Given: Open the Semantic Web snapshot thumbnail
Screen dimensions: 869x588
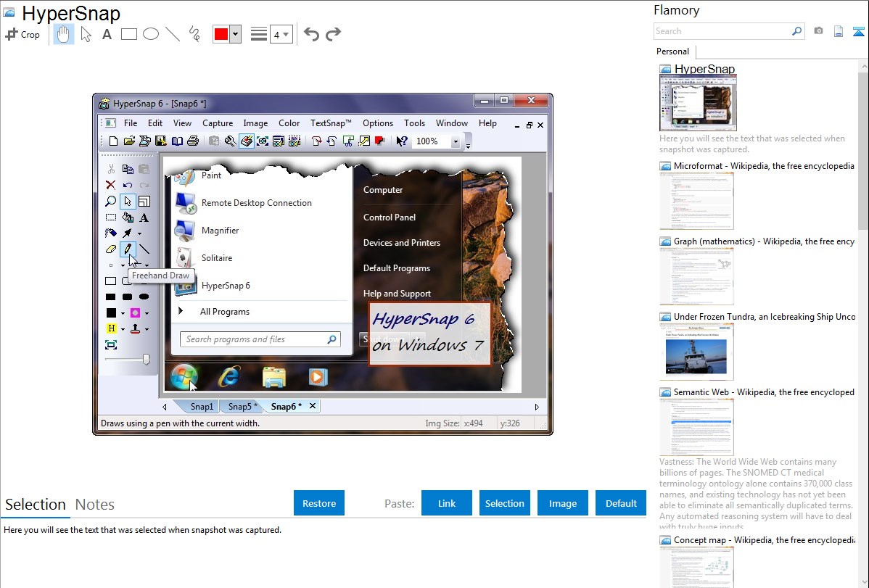Looking at the screenshot, I should 696,427.
